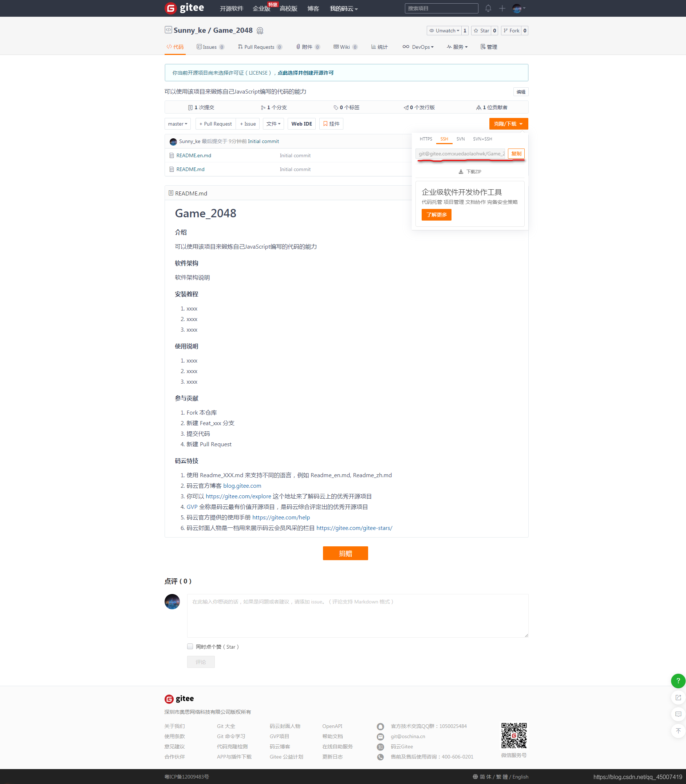Open README.en.md file
686x784 pixels.
194,155
